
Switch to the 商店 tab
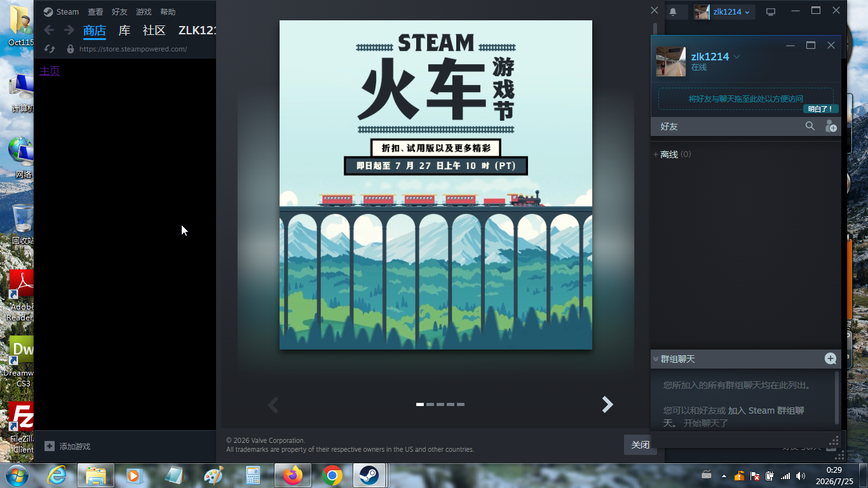coord(95,30)
